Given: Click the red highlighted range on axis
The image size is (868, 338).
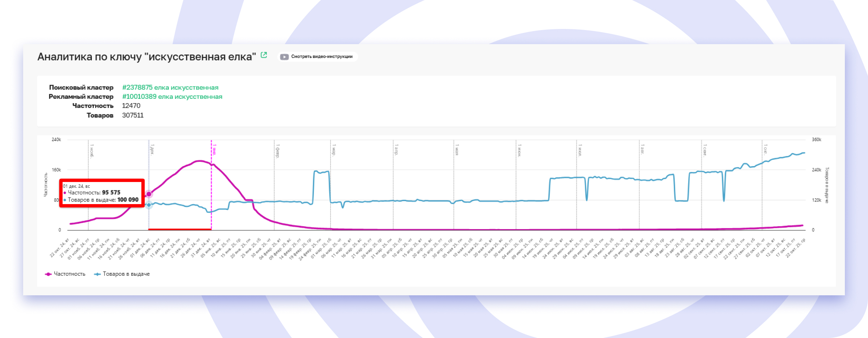Looking at the screenshot, I should (x=180, y=229).
